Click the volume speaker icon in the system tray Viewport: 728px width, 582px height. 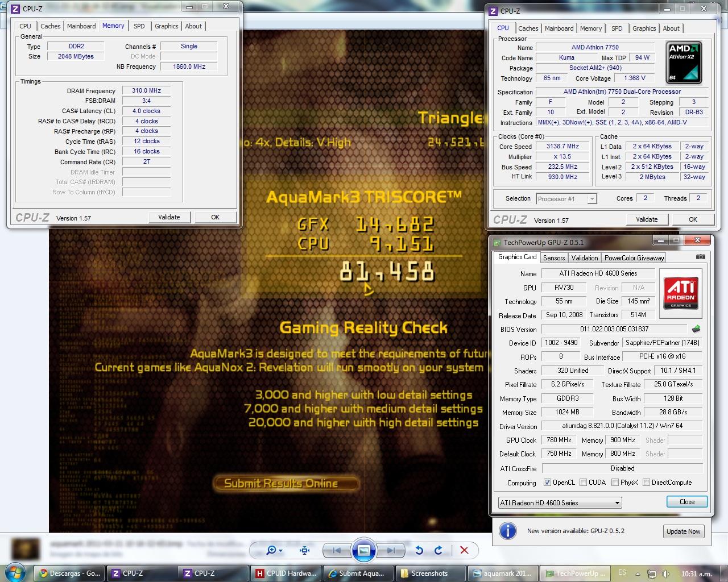click(666, 573)
